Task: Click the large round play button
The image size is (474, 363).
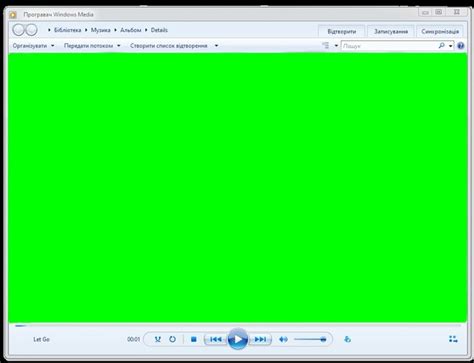Action: (238, 339)
